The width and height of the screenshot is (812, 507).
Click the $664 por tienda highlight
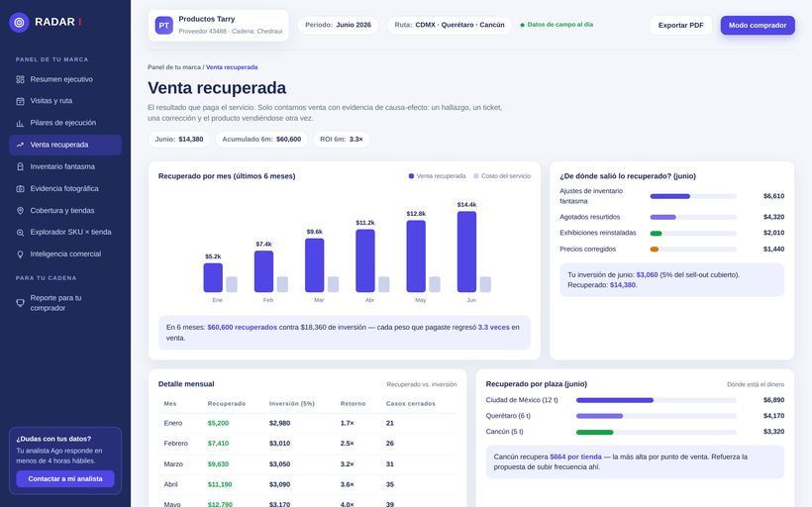[x=575, y=456]
